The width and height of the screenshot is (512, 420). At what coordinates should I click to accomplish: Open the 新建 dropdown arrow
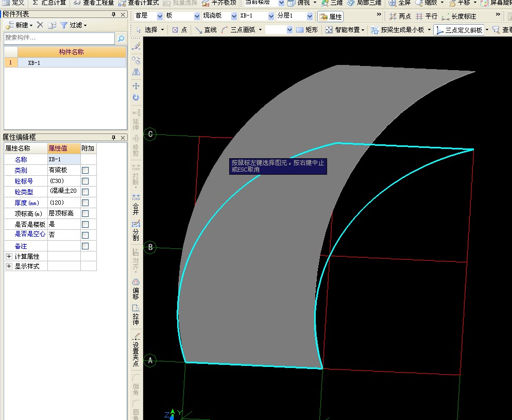tap(31, 25)
